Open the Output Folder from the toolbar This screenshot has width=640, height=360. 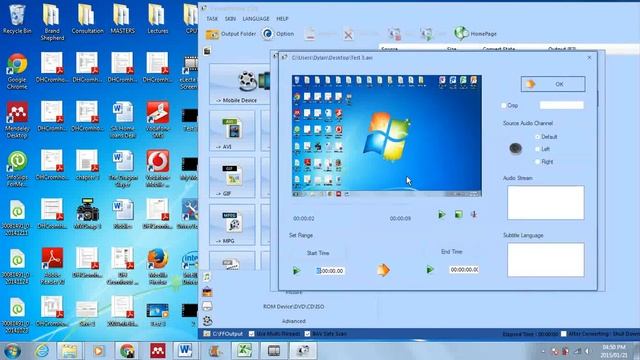[231, 34]
